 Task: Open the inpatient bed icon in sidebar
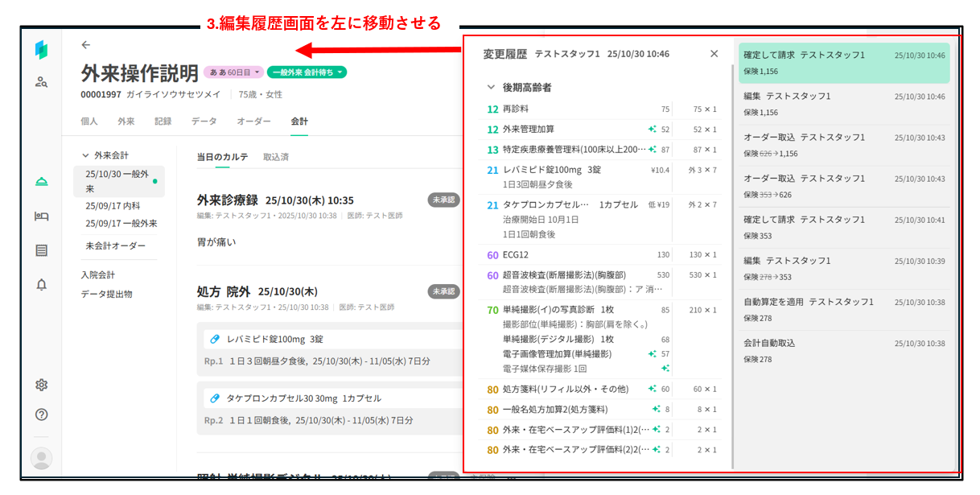click(x=42, y=216)
